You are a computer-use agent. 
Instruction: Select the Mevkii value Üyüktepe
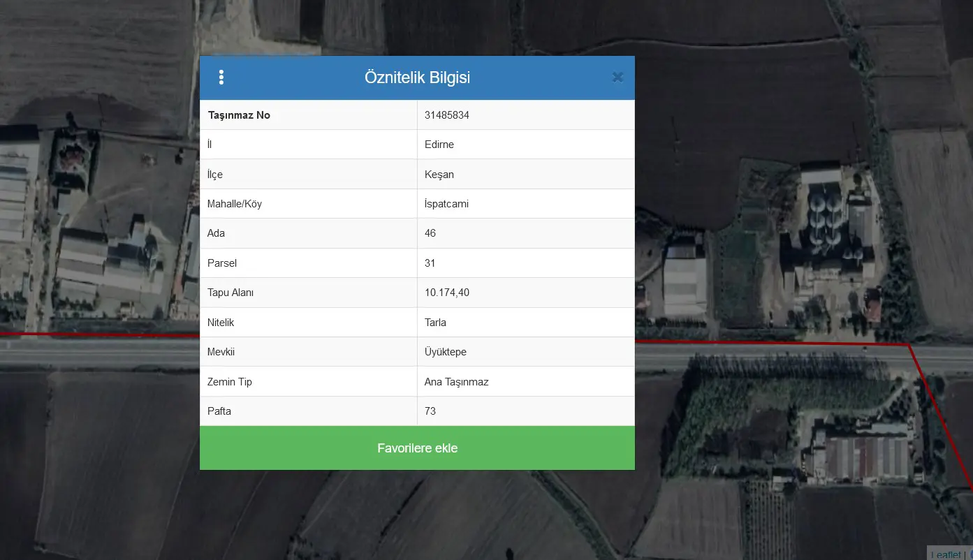(x=446, y=352)
